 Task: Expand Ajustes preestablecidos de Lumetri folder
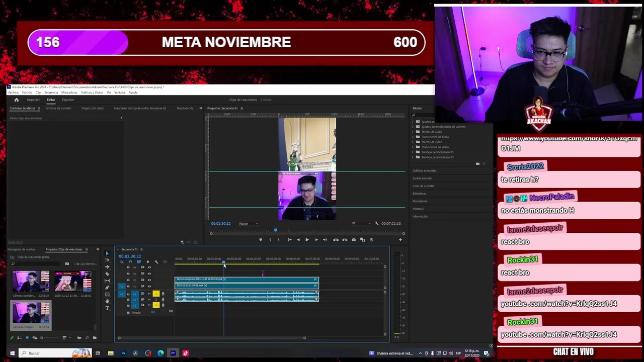coord(413,127)
